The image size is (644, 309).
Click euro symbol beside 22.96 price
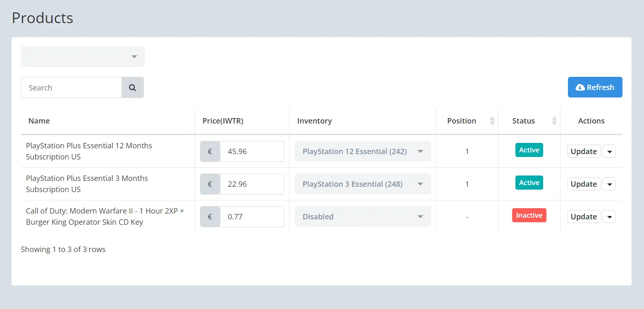210,184
